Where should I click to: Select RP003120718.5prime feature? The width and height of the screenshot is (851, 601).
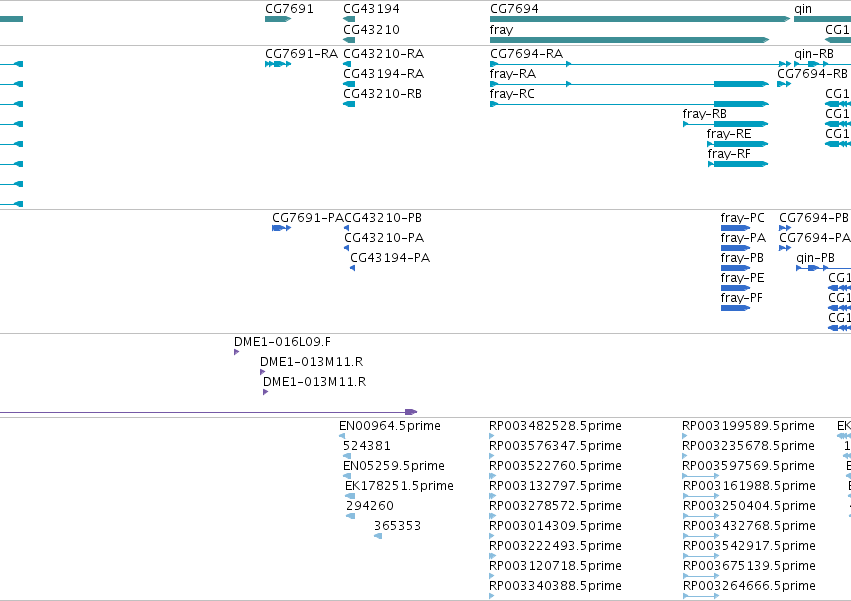click(x=492, y=576)
